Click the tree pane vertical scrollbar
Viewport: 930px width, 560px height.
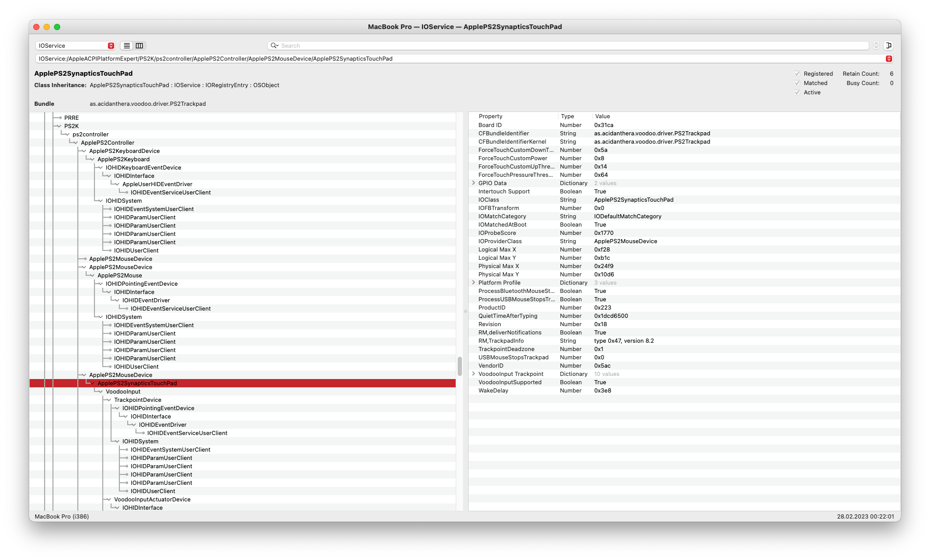click(x=459, y=366)
